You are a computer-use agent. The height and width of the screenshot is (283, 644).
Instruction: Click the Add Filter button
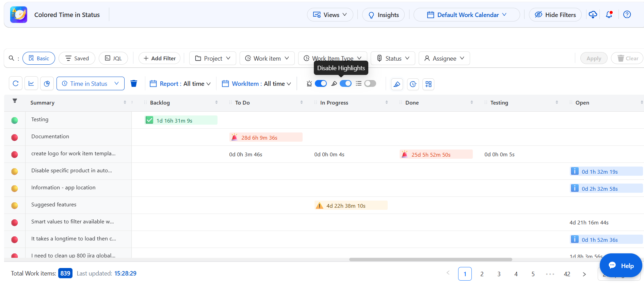160,58
